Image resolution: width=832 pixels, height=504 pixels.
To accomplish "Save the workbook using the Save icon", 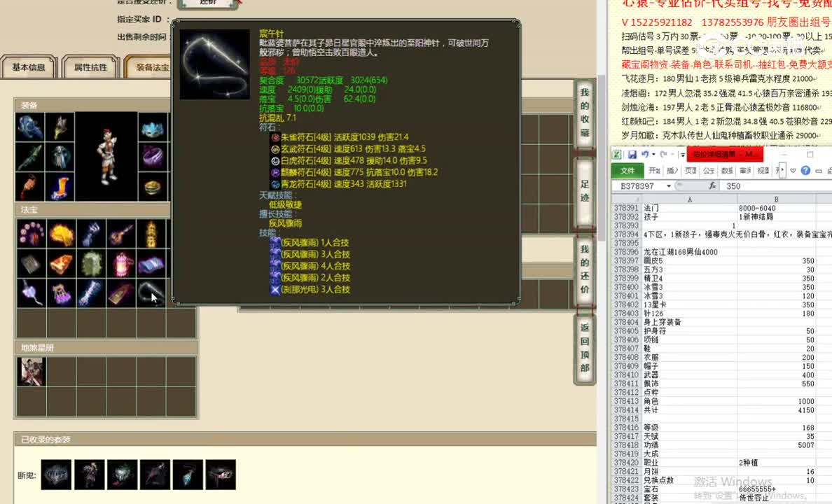I will [x=633, y=155].
